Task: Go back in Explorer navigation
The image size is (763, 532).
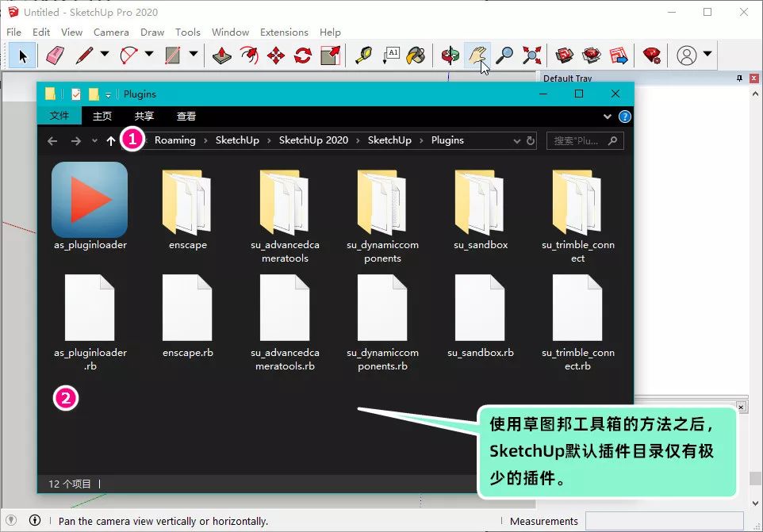Action: point(52,140)
